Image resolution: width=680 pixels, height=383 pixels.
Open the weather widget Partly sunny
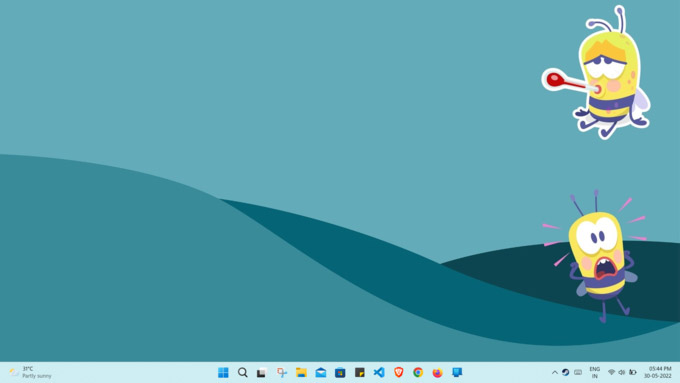click(30, 372)
